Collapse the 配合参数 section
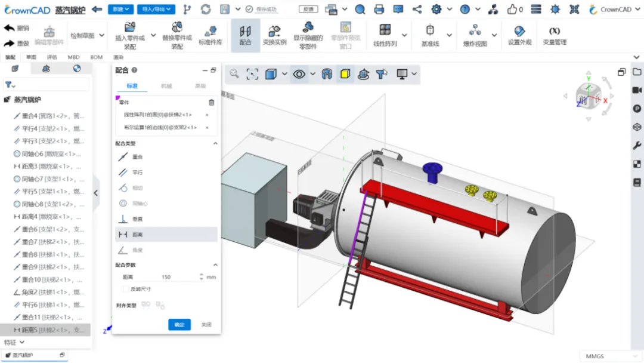Image resolution: width=644 pixels, height=363 pixels. tap(215, 264)
